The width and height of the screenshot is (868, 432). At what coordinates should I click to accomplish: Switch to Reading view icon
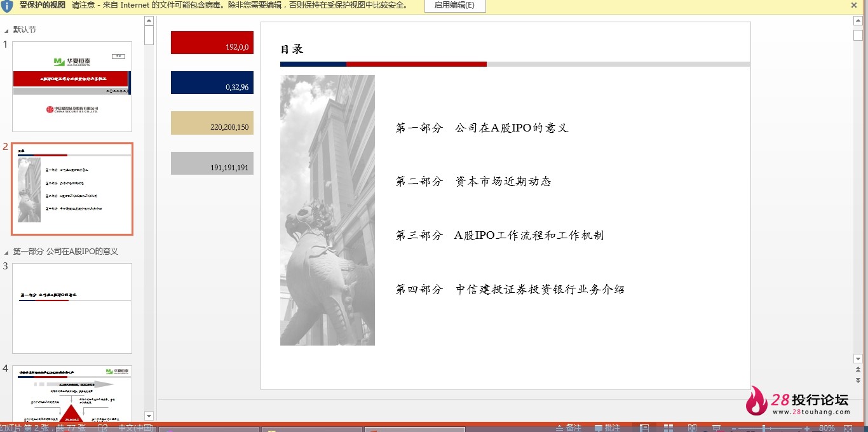692,428
